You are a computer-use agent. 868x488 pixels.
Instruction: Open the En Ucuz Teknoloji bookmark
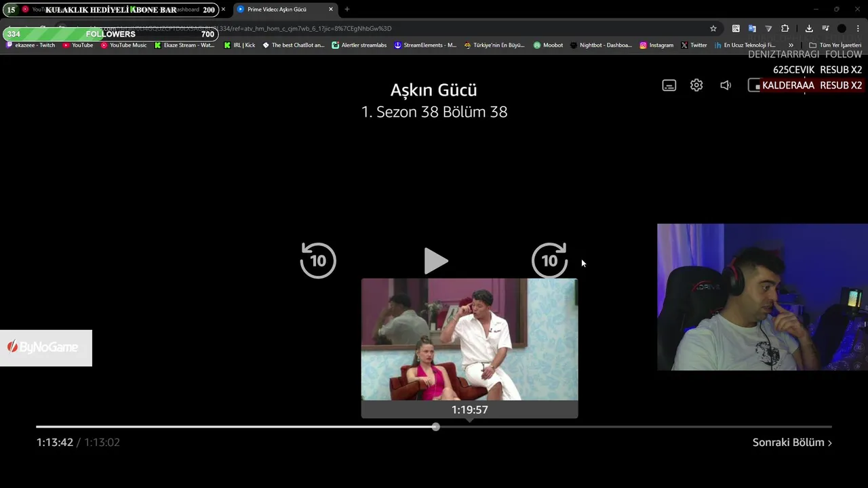point(745,45)
